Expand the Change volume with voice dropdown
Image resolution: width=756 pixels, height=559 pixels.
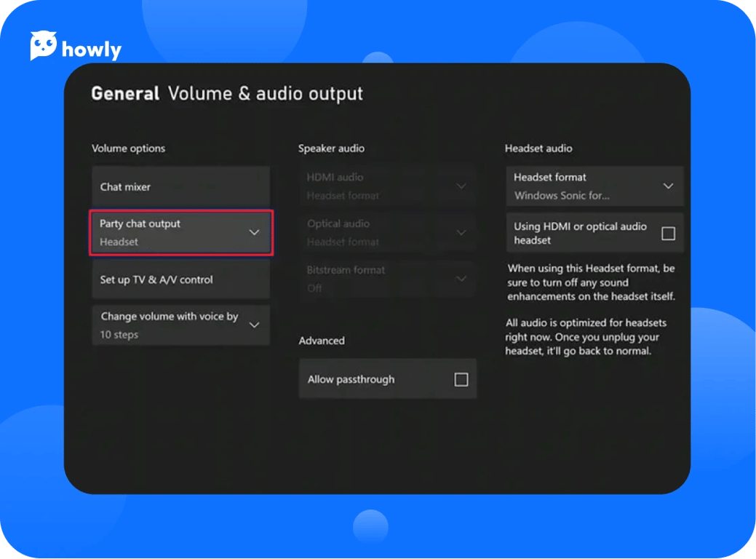pos(180,325)
